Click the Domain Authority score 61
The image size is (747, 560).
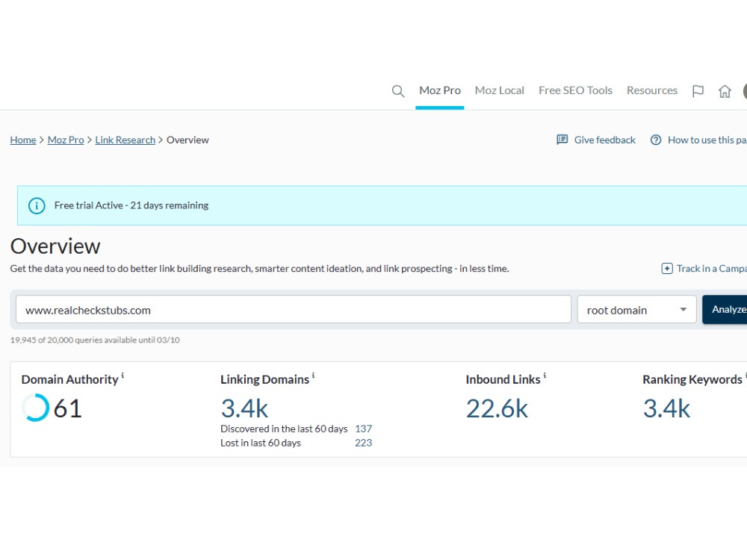(68, 408)
